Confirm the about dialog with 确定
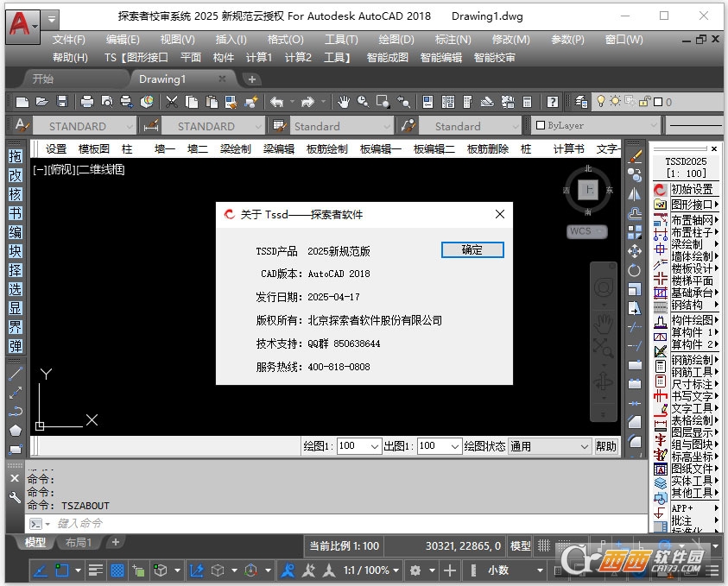Image resolution: width=728 pixels, height=586 pixels. coord(472,250)
